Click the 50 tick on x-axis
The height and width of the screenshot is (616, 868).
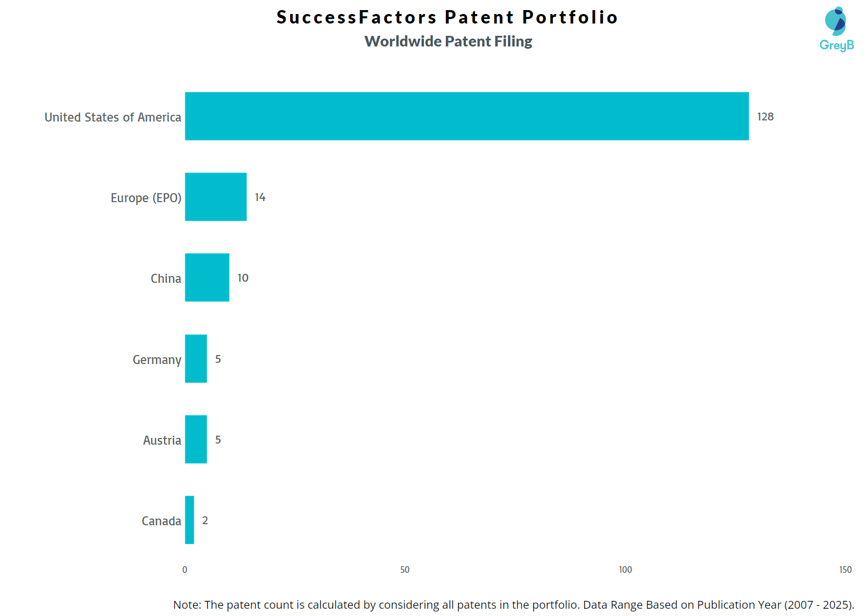[405, 570]
